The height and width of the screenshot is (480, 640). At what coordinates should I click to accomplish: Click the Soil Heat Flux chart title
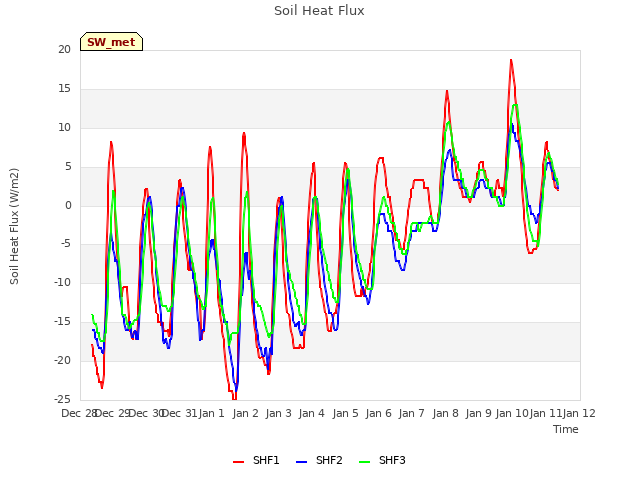point(319,11)
